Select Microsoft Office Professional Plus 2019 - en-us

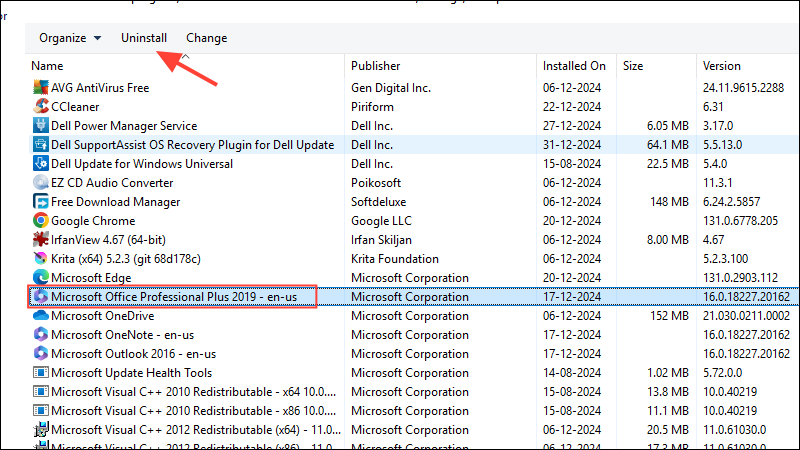tap(174, 297)
